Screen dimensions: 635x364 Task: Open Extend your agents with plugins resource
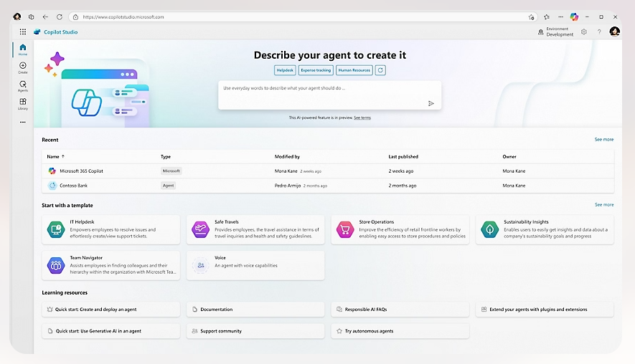545,309
